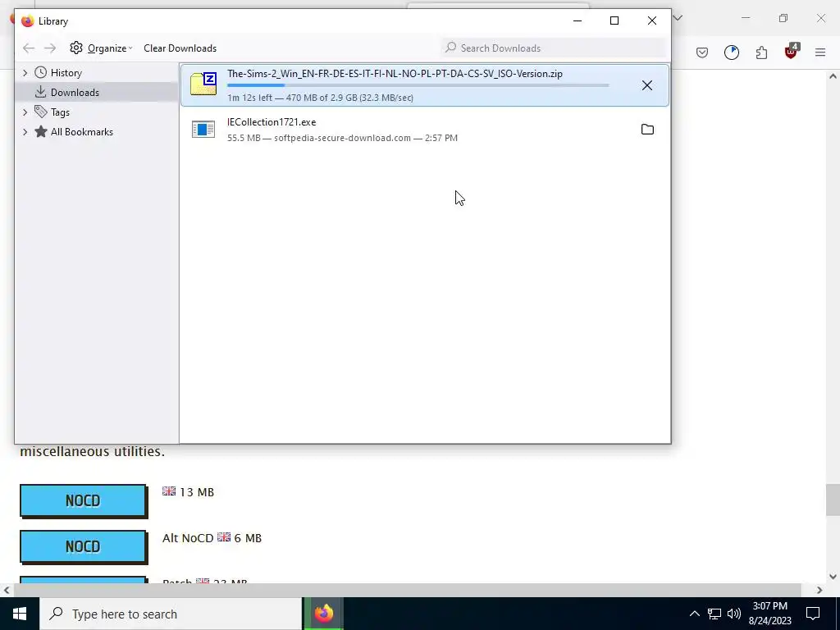Expand the History tree node
This screenshot has width=840, height=630.
(25, 73)
